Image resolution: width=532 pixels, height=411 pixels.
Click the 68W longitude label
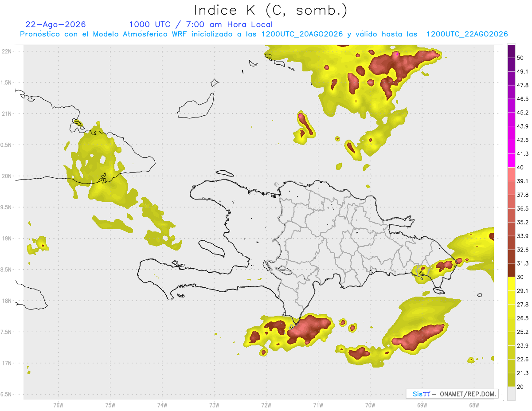tap(473, 405)
